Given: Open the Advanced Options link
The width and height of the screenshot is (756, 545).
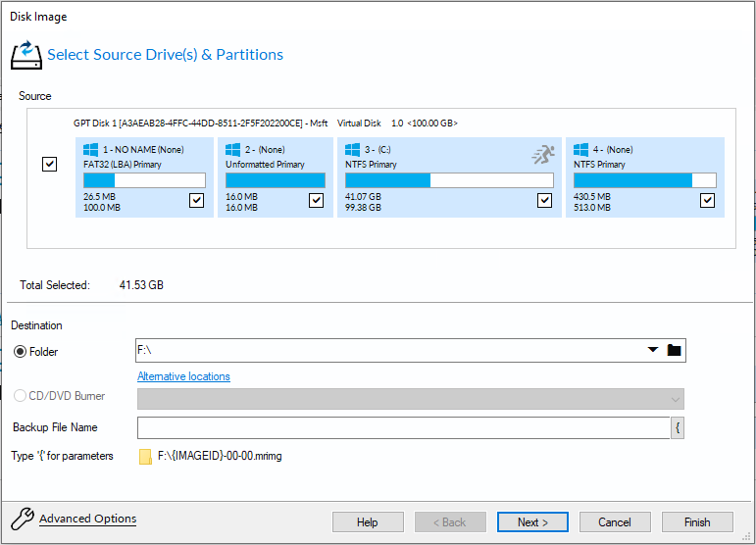Looking at the screenshot, I should pos(87,519).
